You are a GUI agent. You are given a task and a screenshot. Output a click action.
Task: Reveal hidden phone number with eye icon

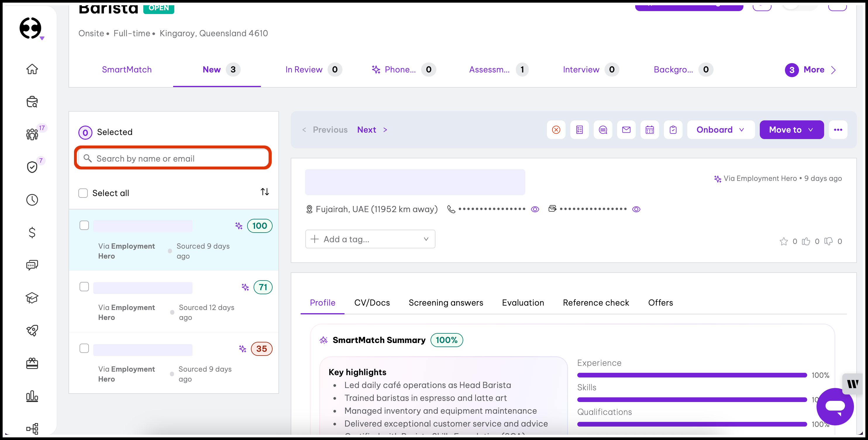click(x=535, y=209)
